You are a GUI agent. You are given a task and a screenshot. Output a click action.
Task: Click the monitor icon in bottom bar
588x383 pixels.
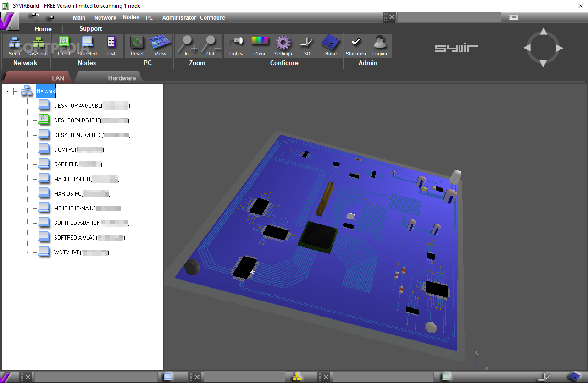coord(168,377)
